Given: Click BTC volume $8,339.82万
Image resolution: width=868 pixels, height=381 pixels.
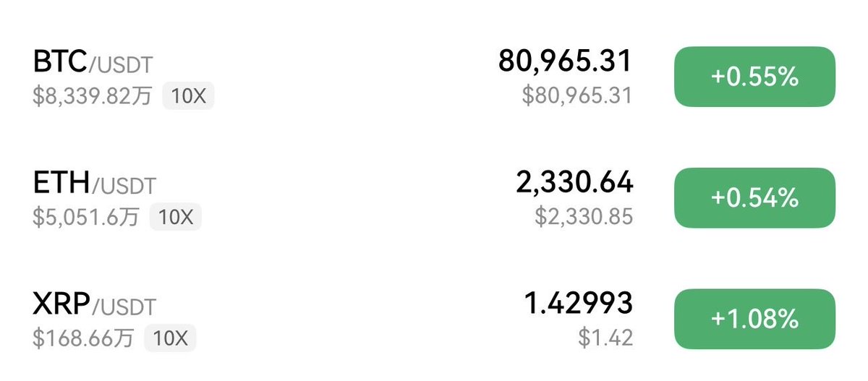Looking at the screenshot, I should point(93,96).
